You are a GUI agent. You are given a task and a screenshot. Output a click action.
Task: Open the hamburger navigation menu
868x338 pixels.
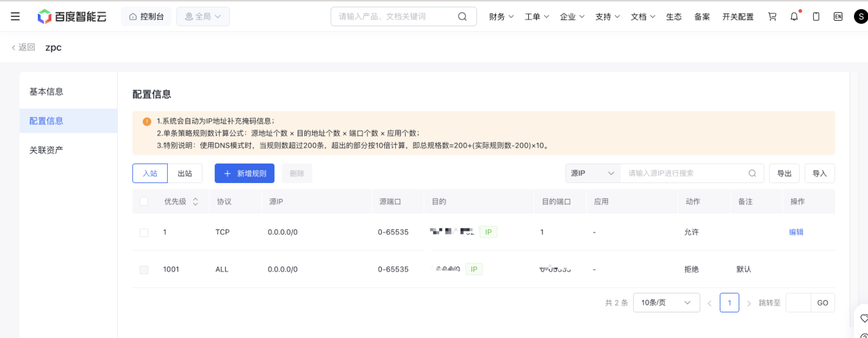click(15, 16)
